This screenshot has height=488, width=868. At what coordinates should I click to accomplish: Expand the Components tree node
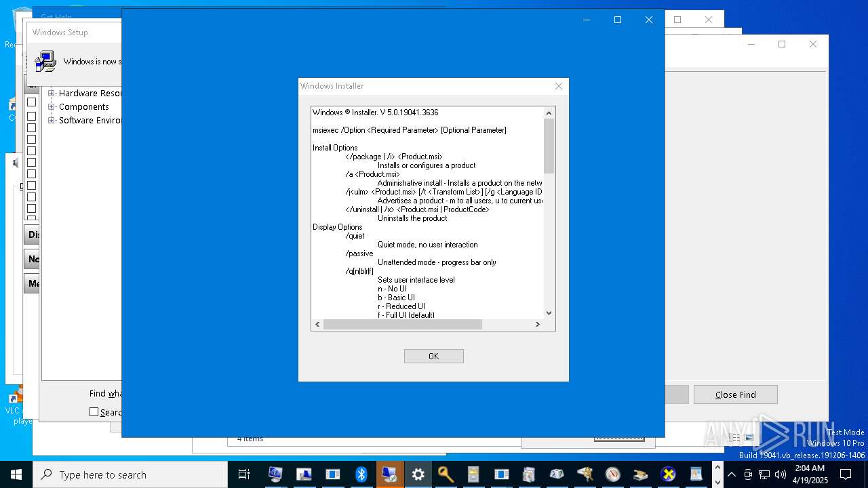coord(51,107)
